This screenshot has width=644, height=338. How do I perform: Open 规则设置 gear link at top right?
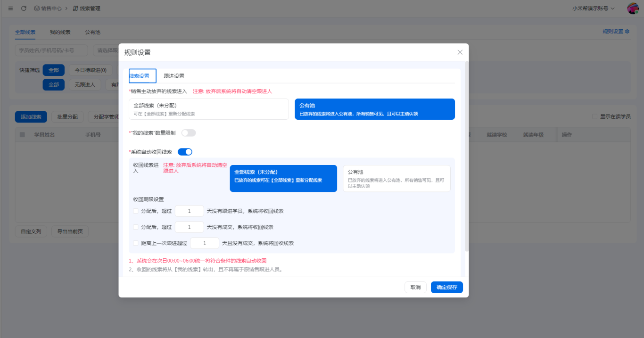tap(616, 32)
